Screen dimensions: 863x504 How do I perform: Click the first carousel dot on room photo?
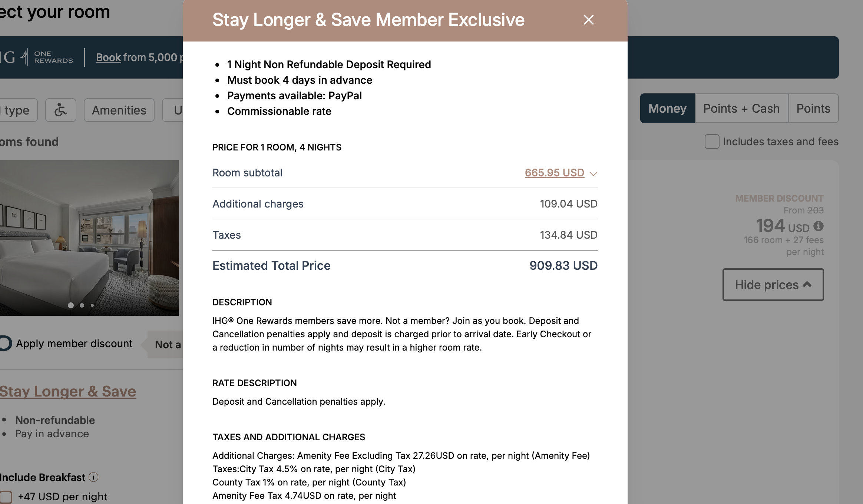tap(70, 305)
